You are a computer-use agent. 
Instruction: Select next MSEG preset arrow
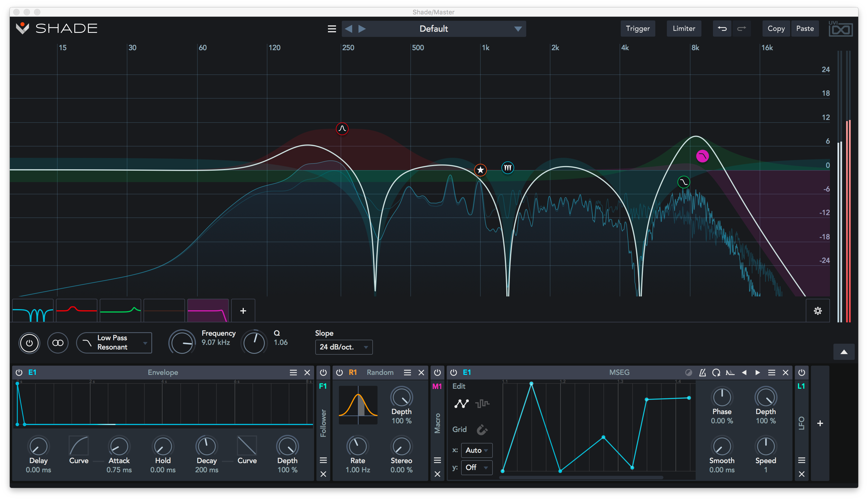tap(758, 373)
